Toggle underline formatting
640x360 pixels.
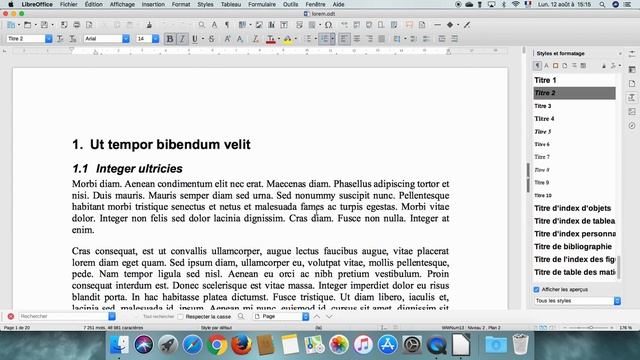point(195,39)
